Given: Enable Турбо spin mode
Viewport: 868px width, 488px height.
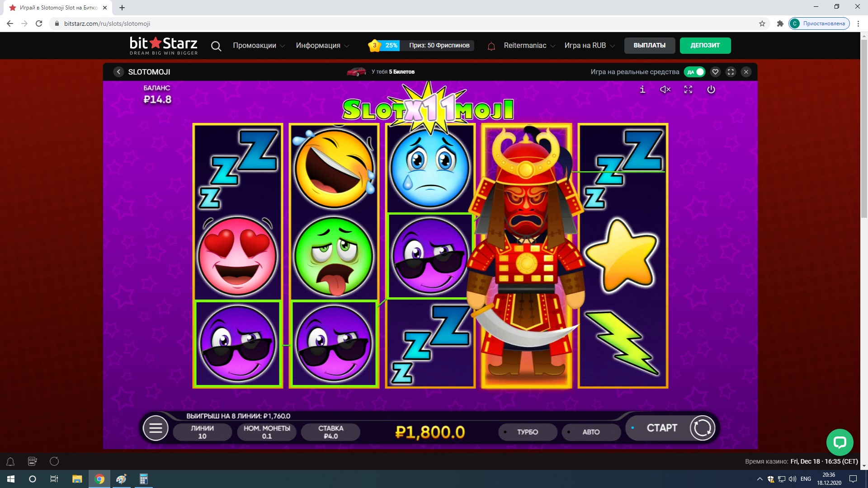Looking at the screenshot, I should click(x=528, y=432).
